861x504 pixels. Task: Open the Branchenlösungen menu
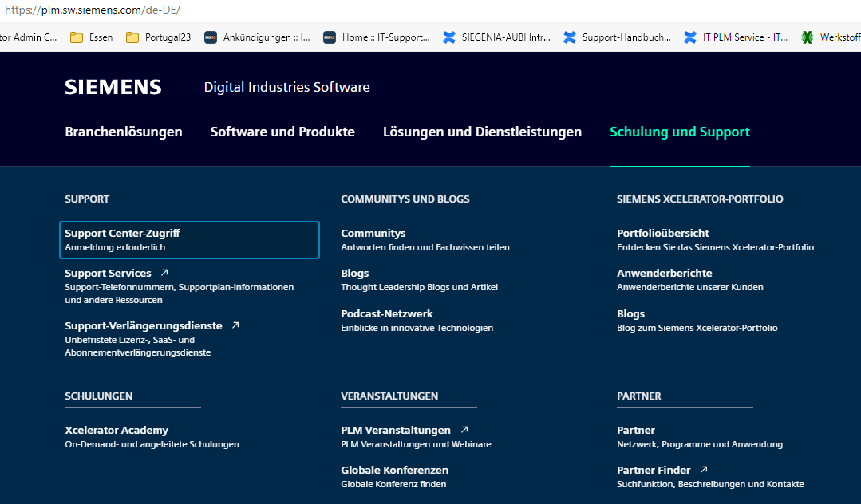pos(124,132)
